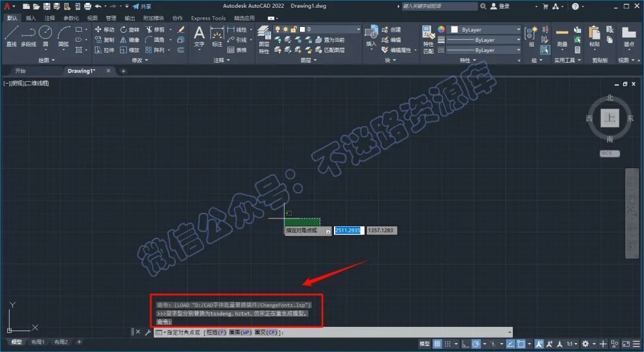Click the keyword search input field
The image size is (644, 352).
439,6
